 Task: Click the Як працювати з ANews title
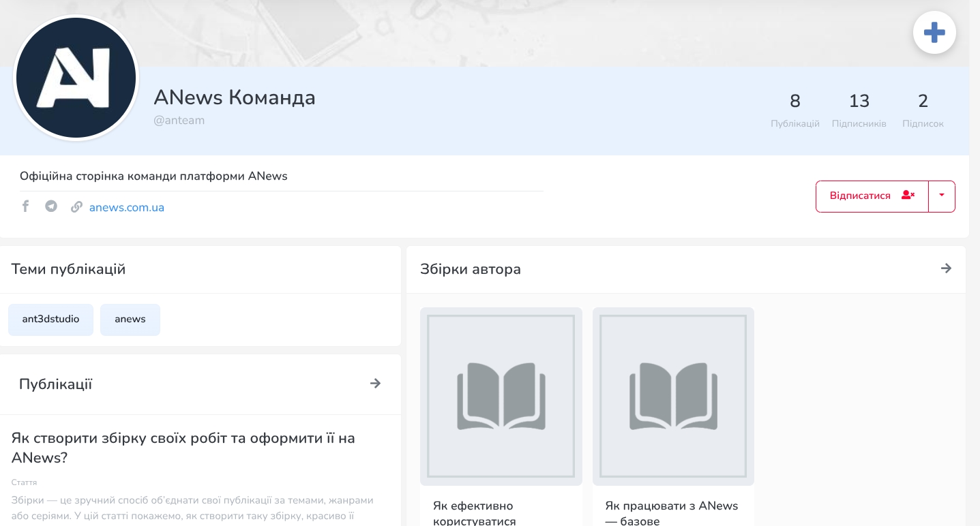pyautogui.click(x=672, y=513)
